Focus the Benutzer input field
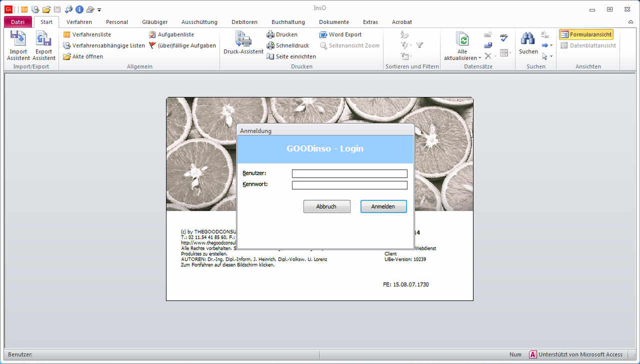640x364 pixels. point(349,174)
